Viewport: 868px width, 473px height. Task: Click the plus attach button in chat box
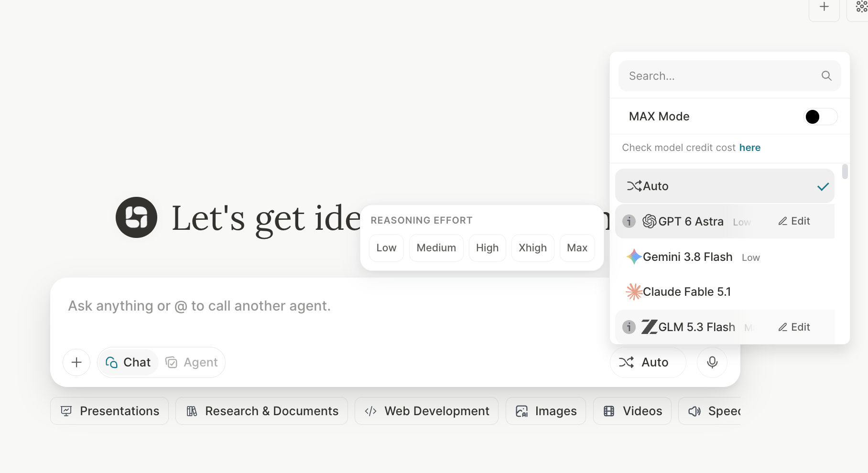click(76, 362)
